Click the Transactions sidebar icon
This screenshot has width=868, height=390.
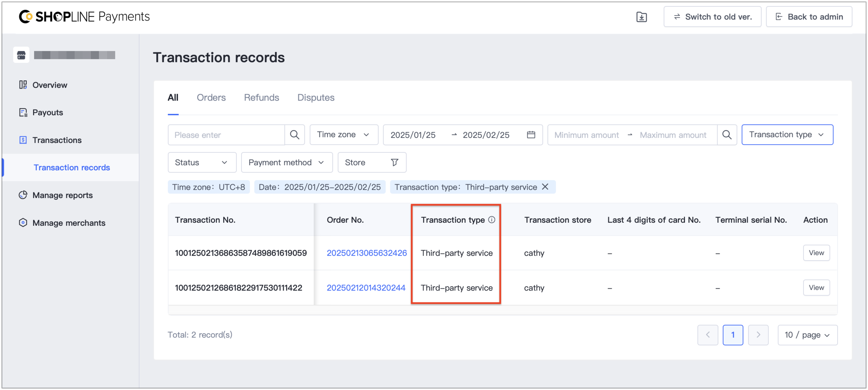click(x=23, y=140)
